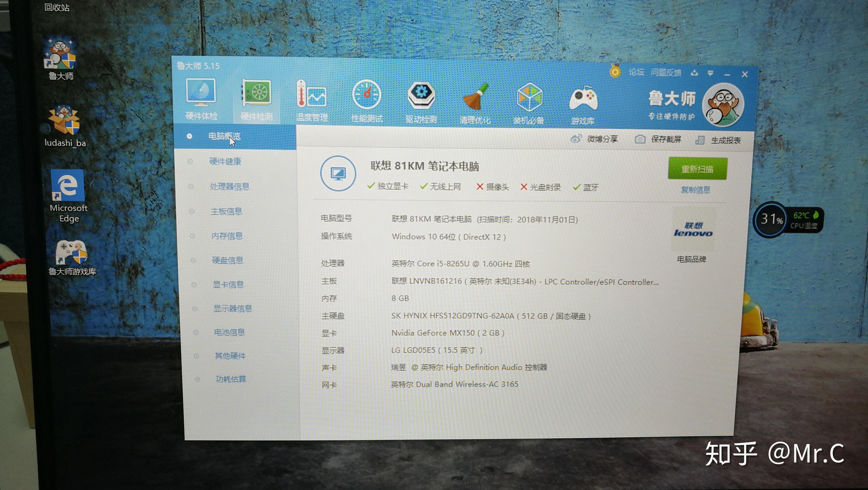Click the 鲁大师 mascot avatar
Image resolution: width=868 pixels, height=490 pixels.
tap(723, 105)
